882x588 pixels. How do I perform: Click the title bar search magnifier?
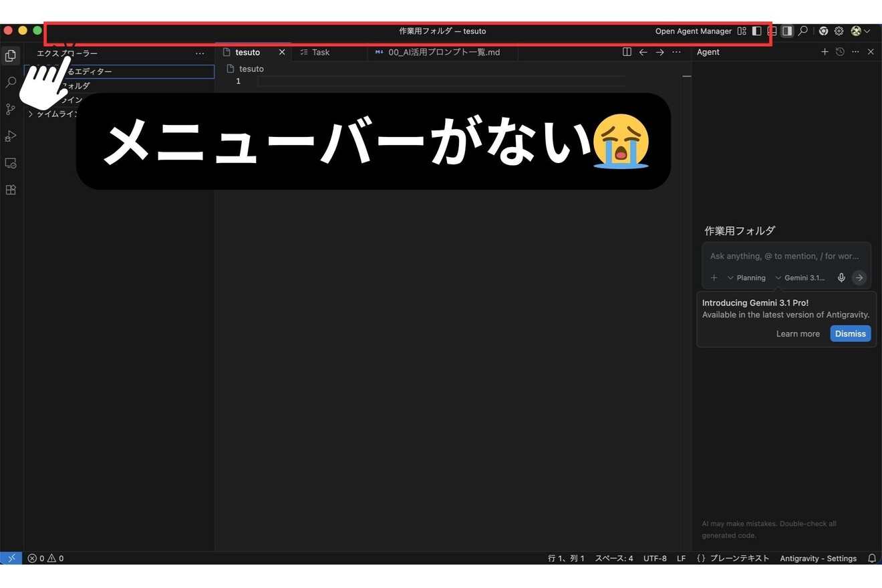tap(803, 31)
